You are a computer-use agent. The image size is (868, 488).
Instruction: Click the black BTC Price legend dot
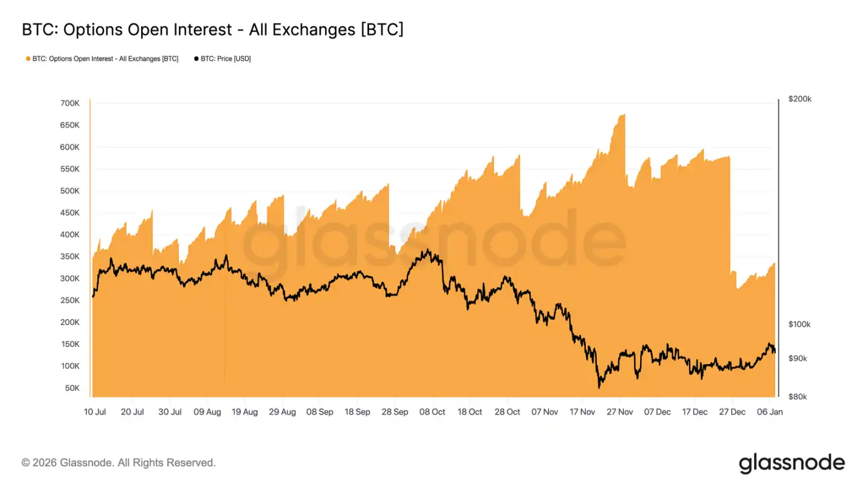(196, 59)
